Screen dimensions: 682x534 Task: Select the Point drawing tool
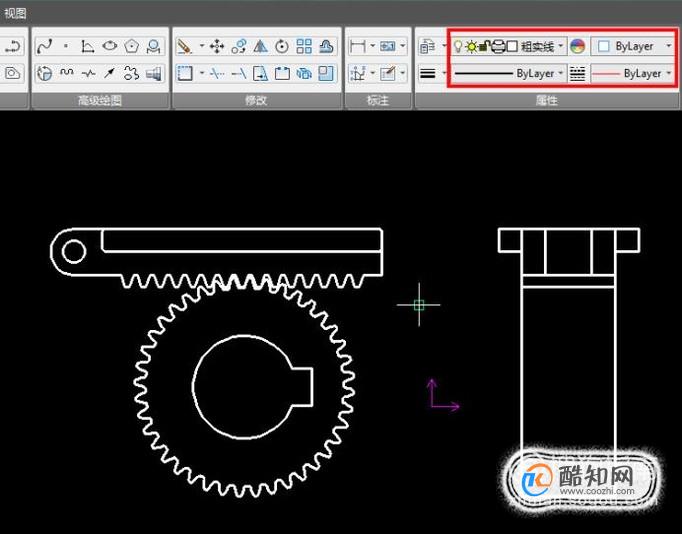click(66, 46)
